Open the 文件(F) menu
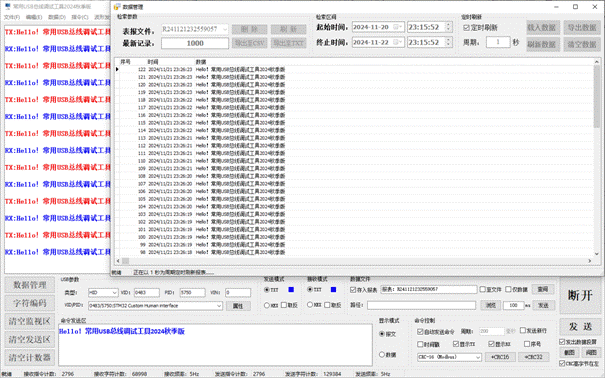This screenshot has height=378, width=605. [x=12, y=17]
